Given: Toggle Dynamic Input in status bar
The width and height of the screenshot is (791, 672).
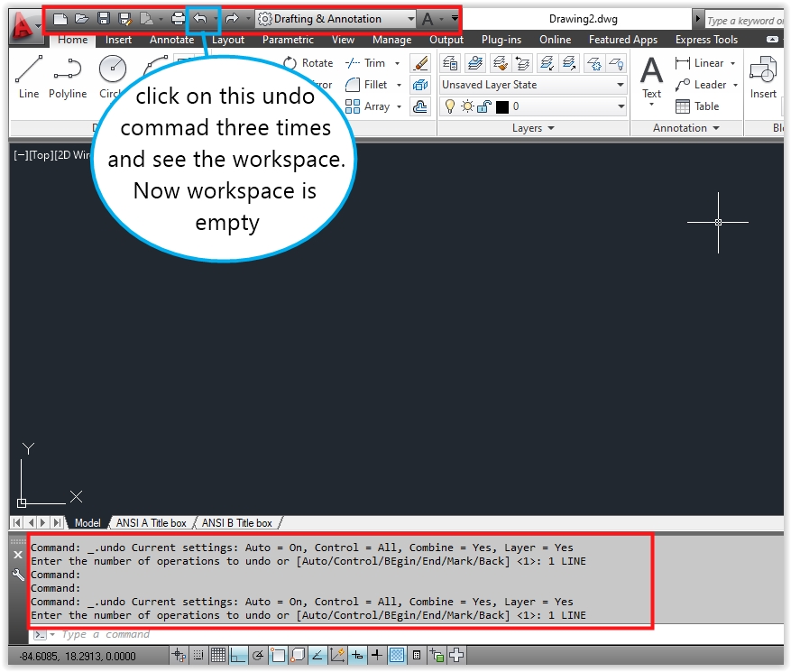Looking at the screenshot, I should tap(357, 656).
